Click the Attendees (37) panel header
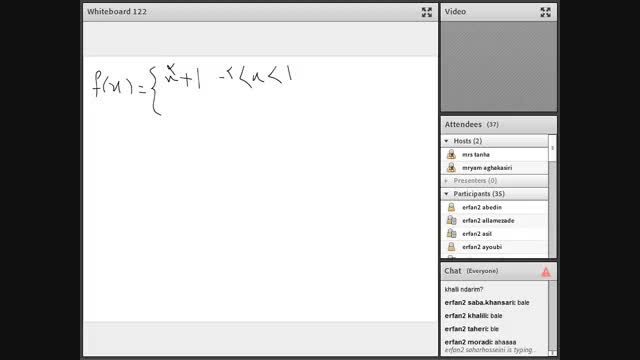The height and width of the screenshot is (360, 640). tap(498, 124)
